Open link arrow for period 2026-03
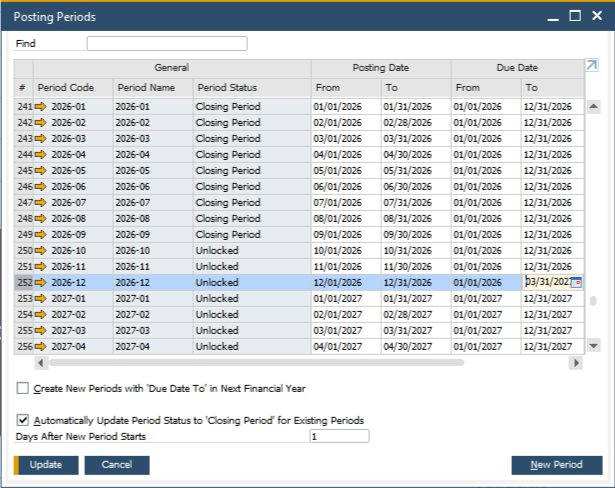Viewport: 615px width, 488px height. (x=40, y=139)
